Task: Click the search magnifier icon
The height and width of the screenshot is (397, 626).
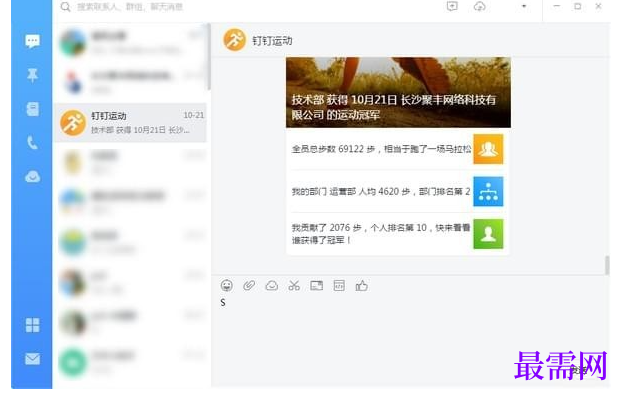Action: [x=65, y=7]
